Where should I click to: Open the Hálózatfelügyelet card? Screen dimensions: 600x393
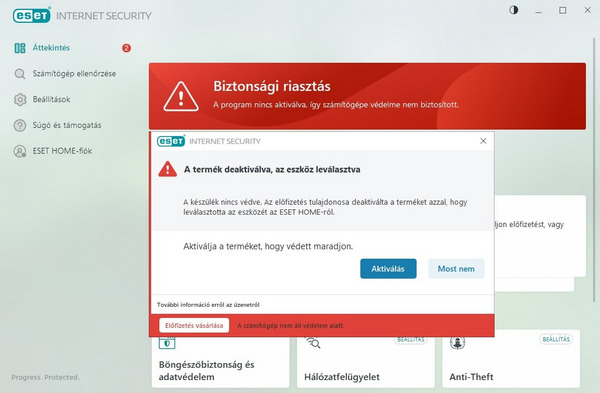click(x=366, y=362)
